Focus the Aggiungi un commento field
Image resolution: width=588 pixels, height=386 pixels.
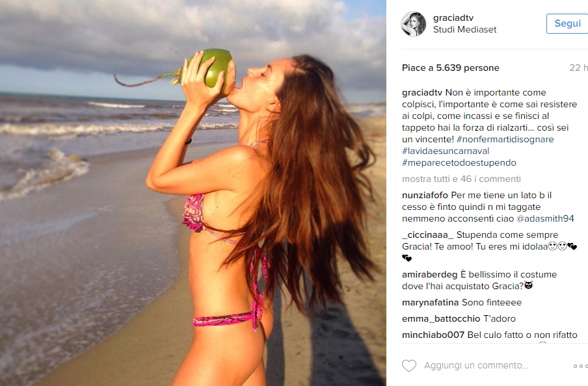(x=476, y=365)
